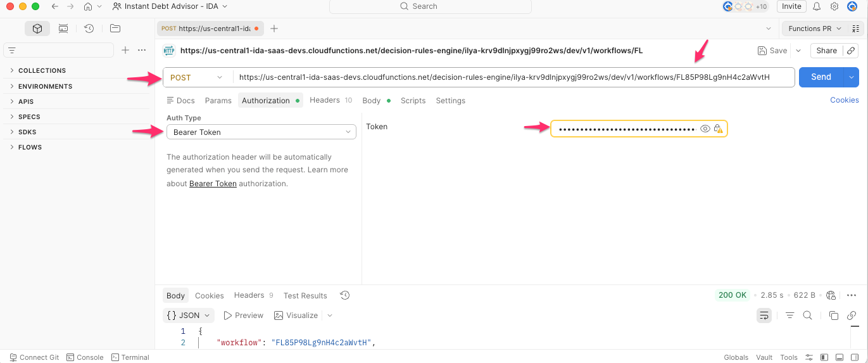The height and width of the screenshot is (363, 868).
Task: Click the Invite button
Action: click(791, 6)
